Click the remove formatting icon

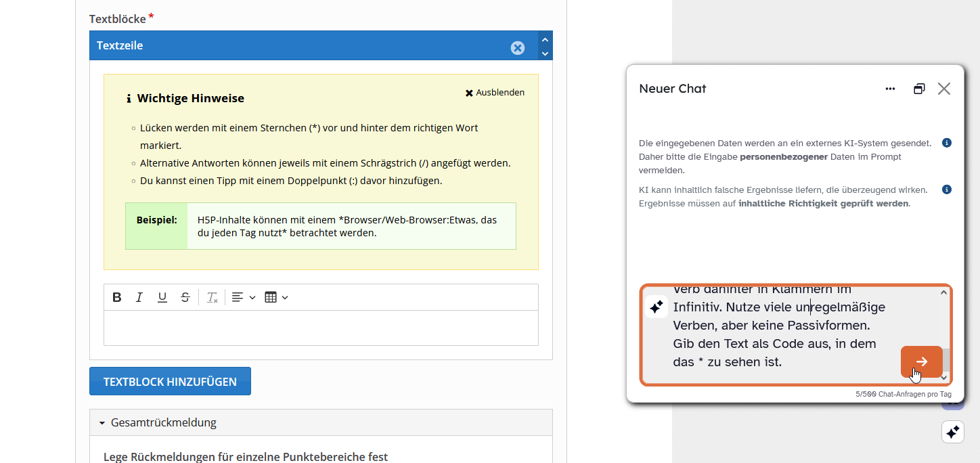212,297
